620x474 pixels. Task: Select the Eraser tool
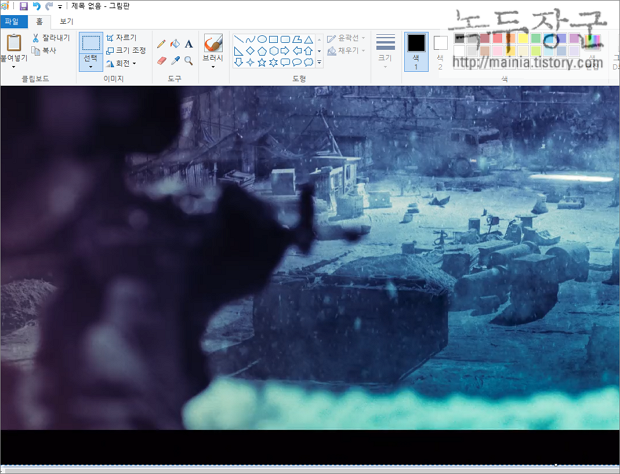point(162,60)
